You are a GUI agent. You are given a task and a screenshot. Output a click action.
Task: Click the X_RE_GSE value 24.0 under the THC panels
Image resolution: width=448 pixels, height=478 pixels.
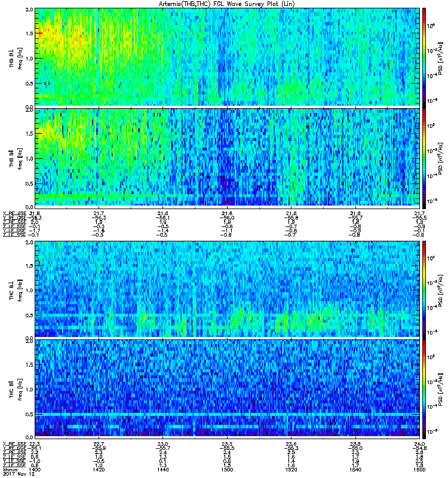click(420, 443)
